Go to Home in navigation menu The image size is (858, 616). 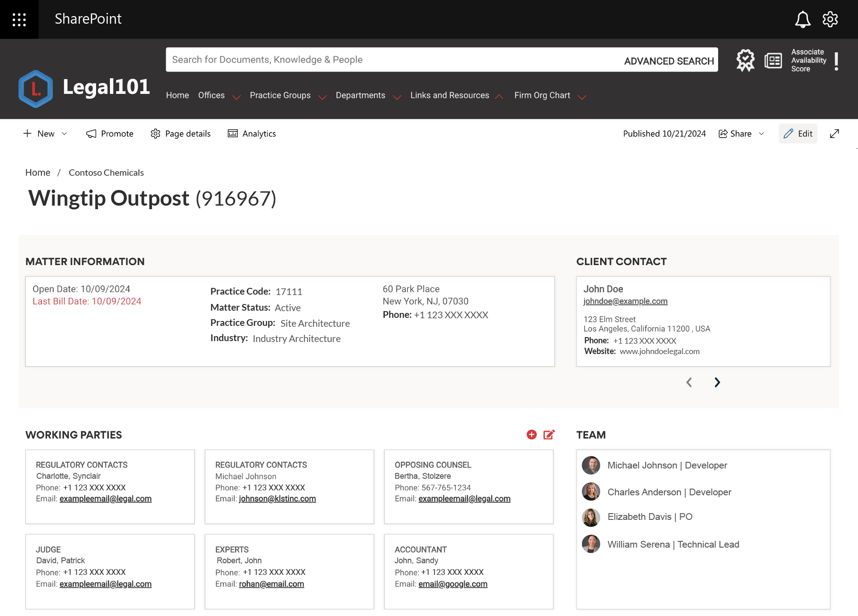coord(177,95)
